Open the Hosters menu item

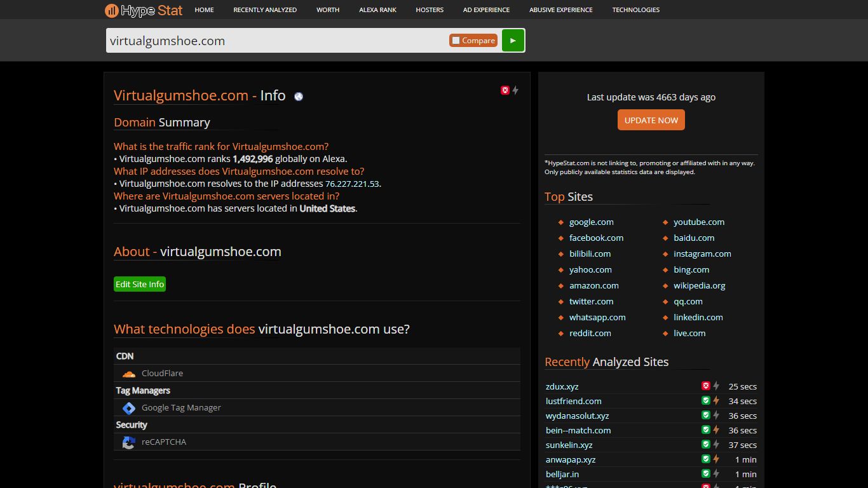(430, 10)
